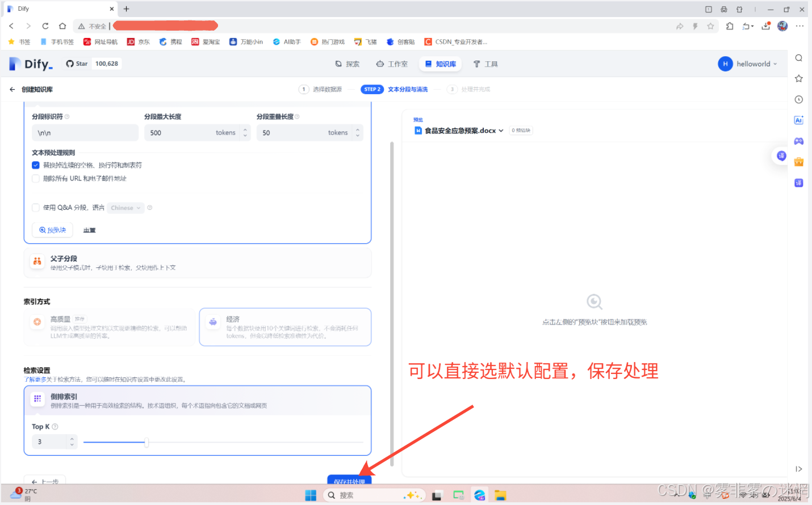
Task: Open the 工具 tab
Action: [485, 64]
